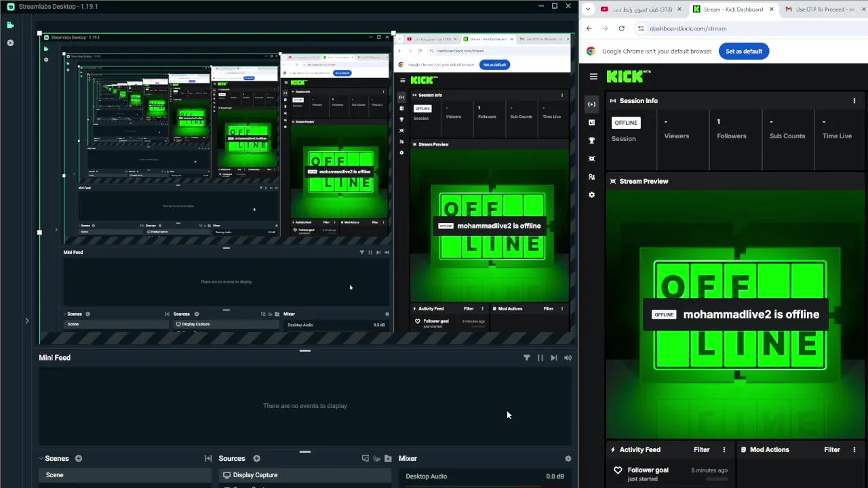This screenshot has height=488, width=868.
Task: Click the first Sources toolbar icon
Action: tap(366, 459)
